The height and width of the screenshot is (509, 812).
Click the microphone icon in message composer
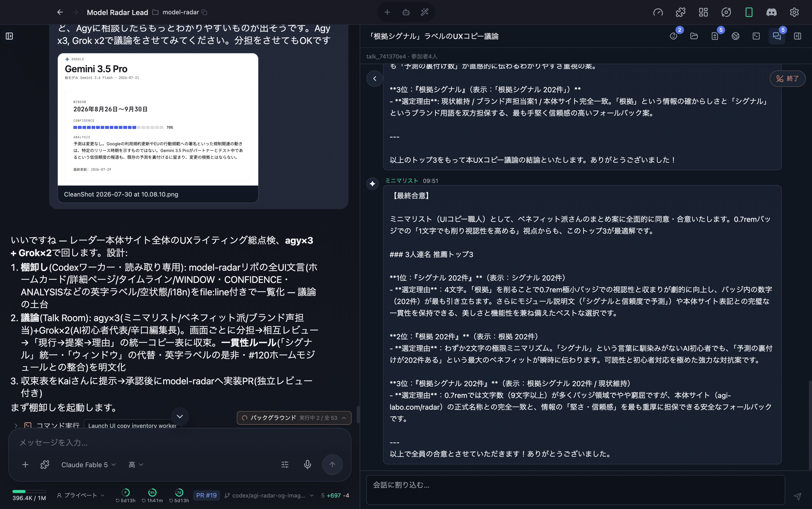pyautogui.click(x=308, y=465)
